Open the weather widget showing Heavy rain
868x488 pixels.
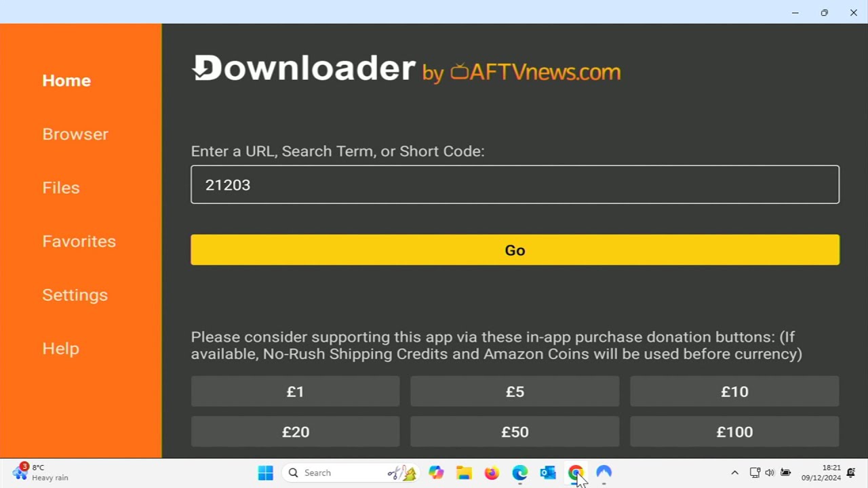[x=41, y=472]
